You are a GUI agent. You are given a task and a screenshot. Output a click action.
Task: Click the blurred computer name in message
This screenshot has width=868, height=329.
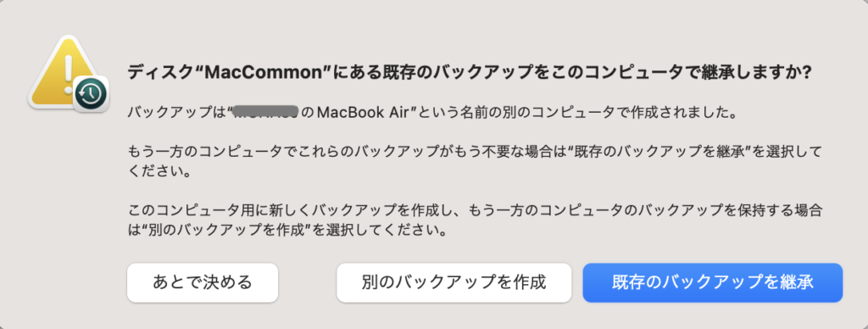[267, 114]
